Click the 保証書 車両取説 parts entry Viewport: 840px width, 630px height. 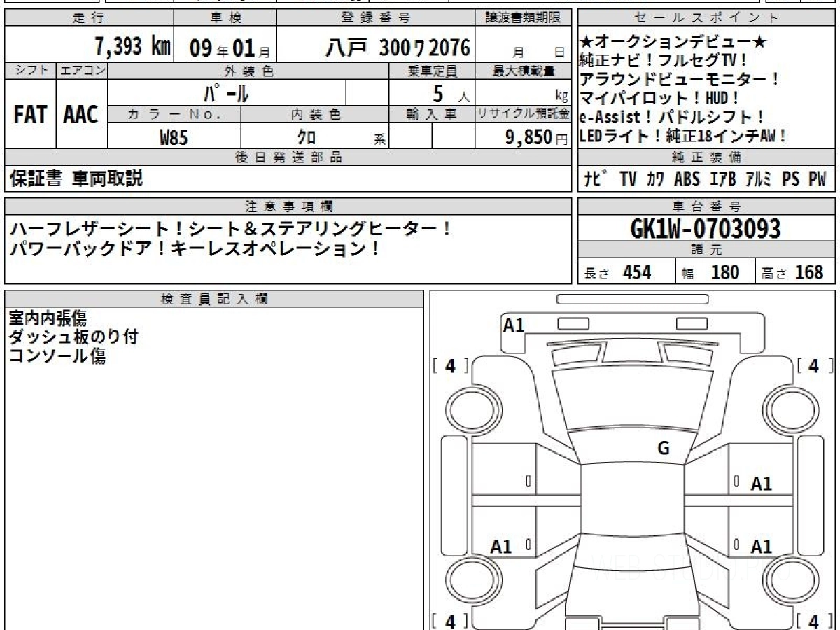[x=76, y=179]
